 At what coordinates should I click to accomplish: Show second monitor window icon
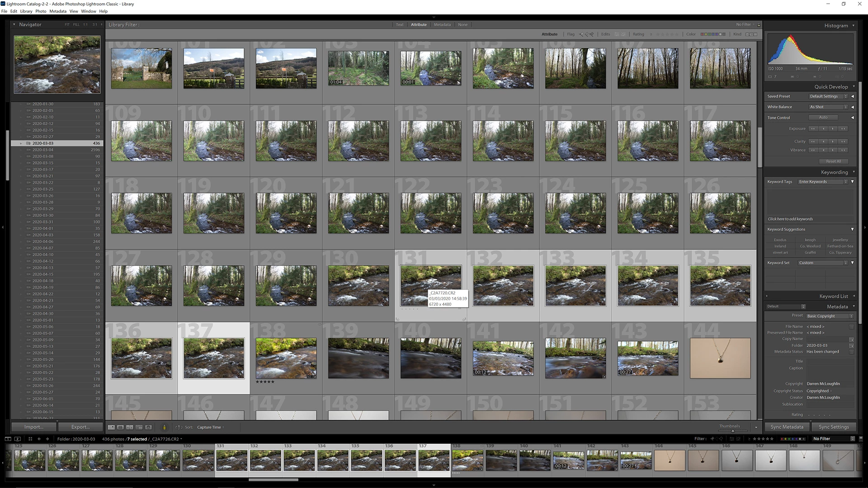pyautogui.click(x=18, y=439)
